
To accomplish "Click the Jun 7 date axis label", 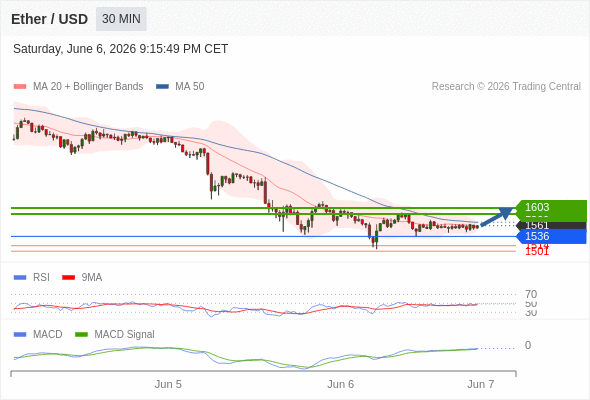I will 481,384.
